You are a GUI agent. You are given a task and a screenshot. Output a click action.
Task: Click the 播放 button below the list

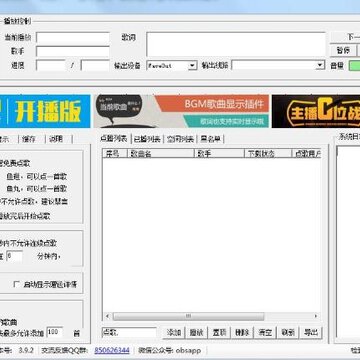coord(196,332)
